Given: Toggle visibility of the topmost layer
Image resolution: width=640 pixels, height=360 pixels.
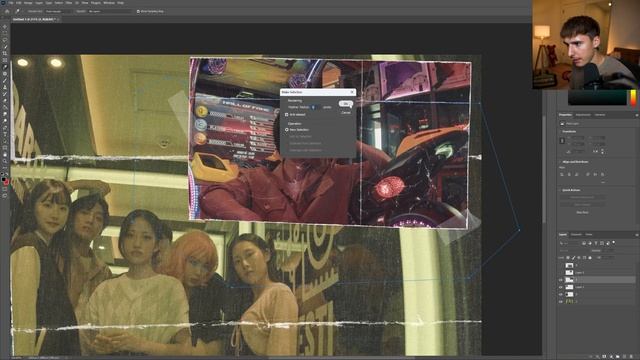Looking at the screenshot, I should (x=561, y=266).
